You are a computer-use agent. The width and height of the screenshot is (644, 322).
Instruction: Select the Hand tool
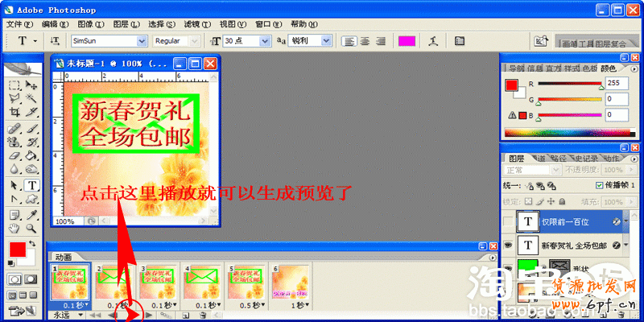(x=14, y=229)
